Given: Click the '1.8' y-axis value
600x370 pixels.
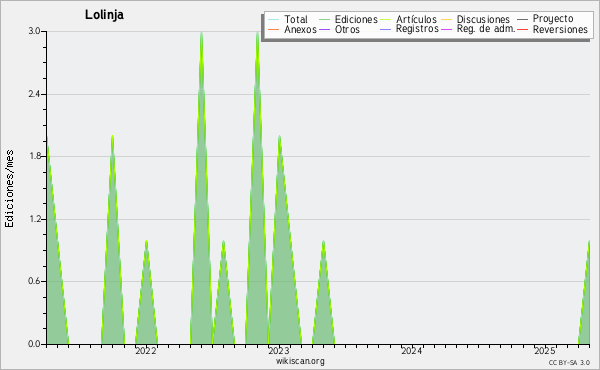Looking at the screenshot, I should [x=34, y=156].
